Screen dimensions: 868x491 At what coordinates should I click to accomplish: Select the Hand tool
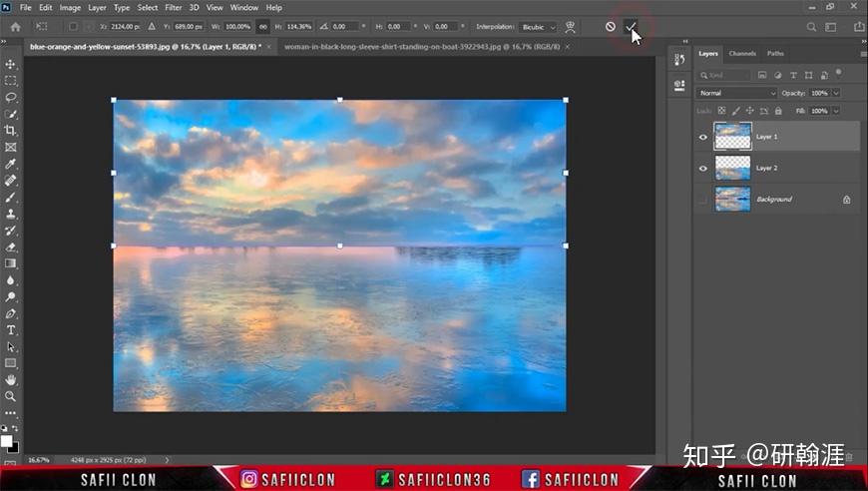pyautogui.click(x=11, y=380)
